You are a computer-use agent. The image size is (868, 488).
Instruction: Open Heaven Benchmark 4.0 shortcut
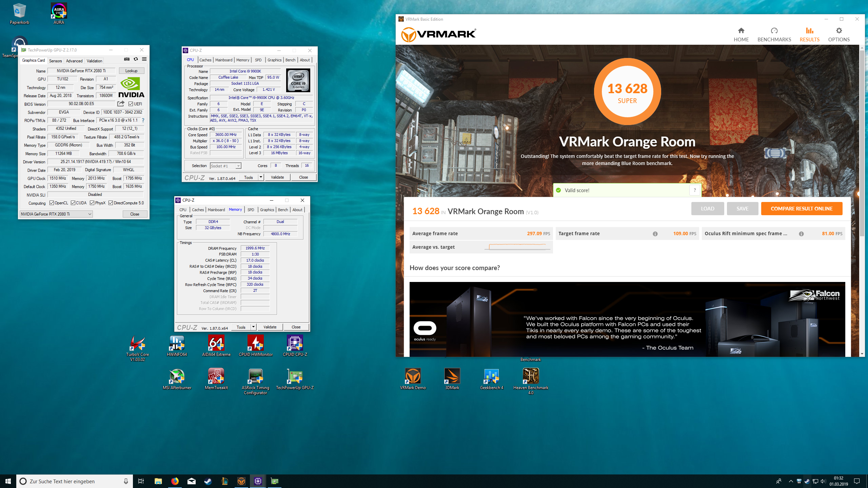531,381
